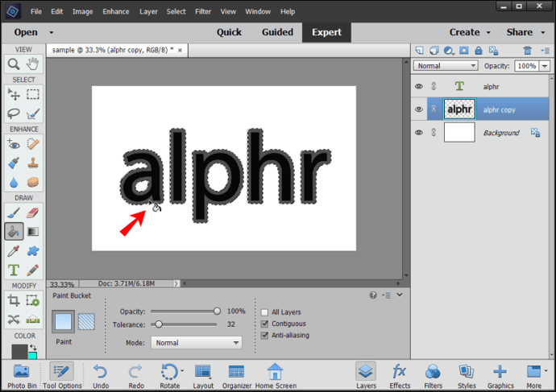Hide the alphr text layer
The image size is (556, 392).
(x=419, y=86)
